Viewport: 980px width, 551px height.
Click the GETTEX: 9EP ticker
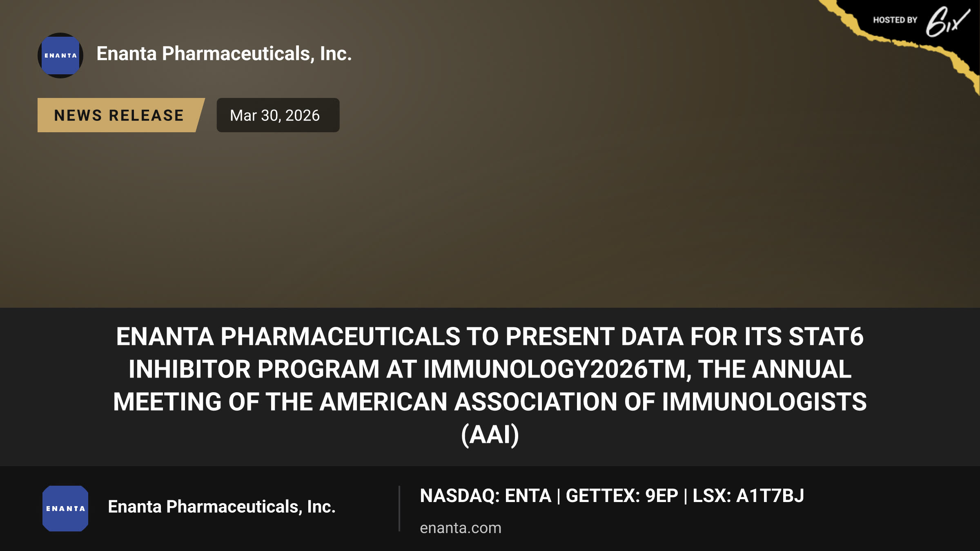click(621, 496)
